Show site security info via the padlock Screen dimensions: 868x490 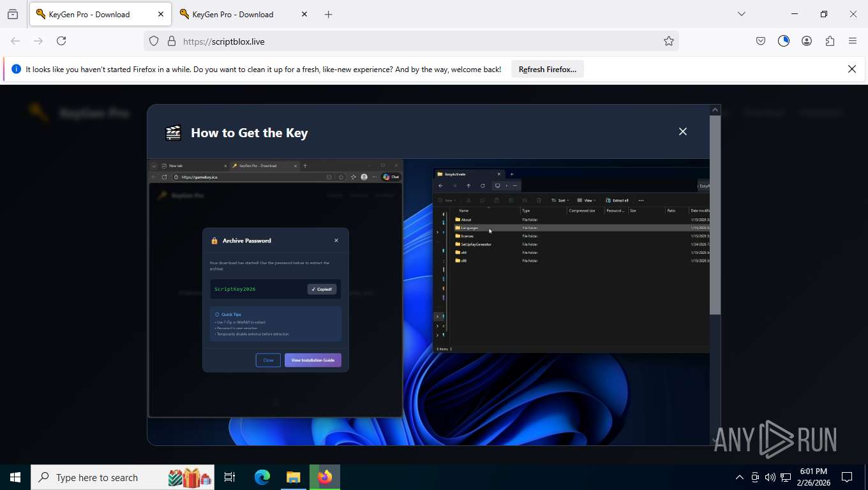[171, 41]
